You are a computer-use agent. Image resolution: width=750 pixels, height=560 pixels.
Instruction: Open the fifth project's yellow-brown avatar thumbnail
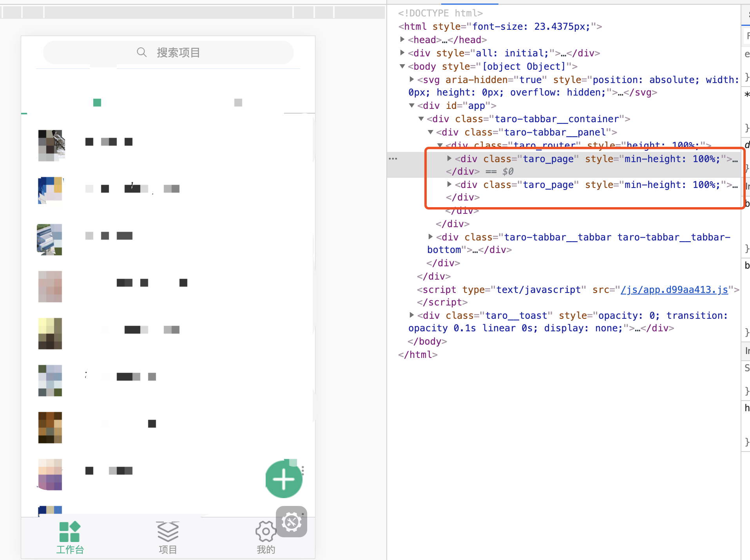coord(50,334)
